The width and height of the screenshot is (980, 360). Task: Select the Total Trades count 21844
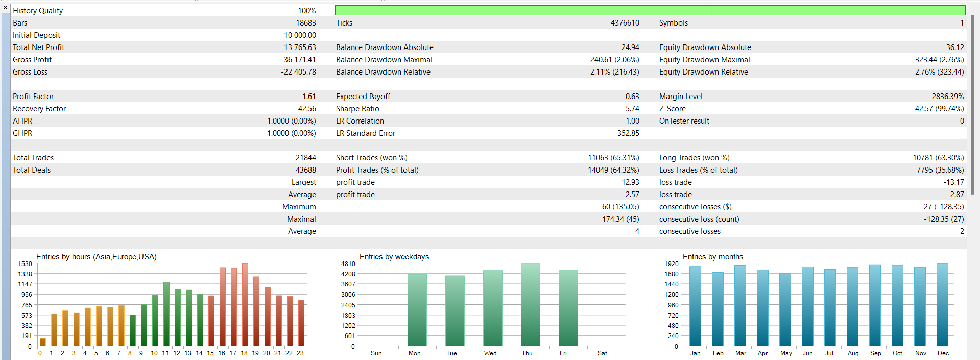305,158
